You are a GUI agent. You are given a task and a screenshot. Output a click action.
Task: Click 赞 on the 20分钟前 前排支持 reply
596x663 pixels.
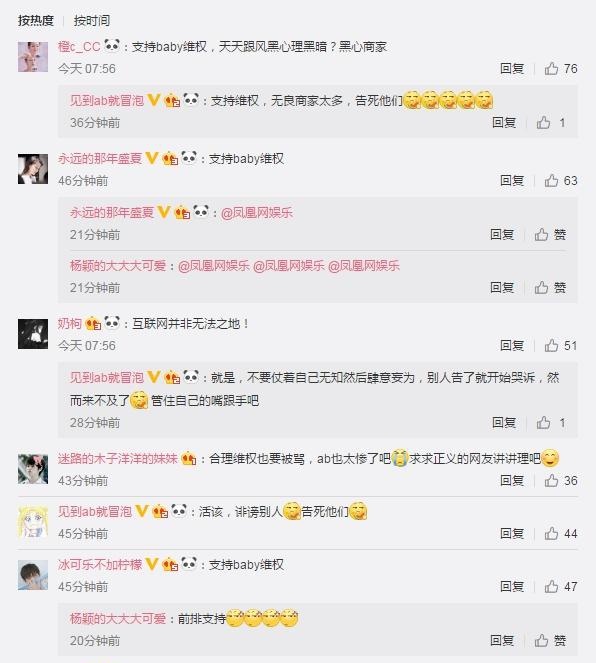pyautogui.click(x=550, y=640)
